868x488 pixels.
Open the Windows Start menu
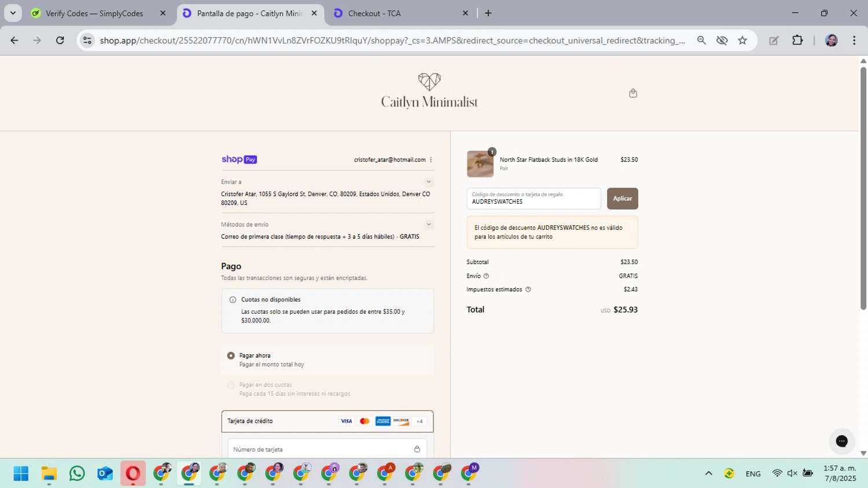(21, 474)
